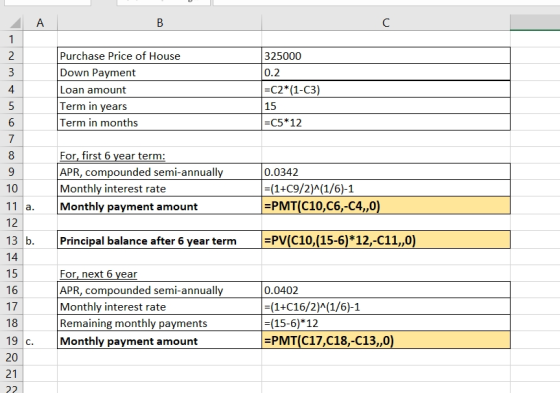Click the formula cell =C5*12
The image size is (560, 393).
point(386,123)
